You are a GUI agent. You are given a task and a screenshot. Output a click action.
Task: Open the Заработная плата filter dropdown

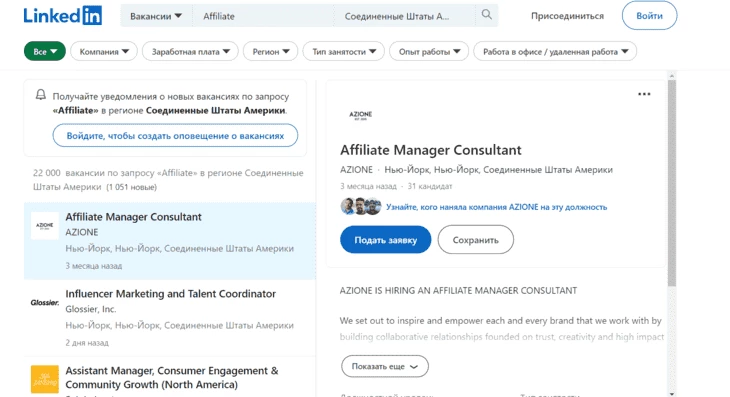point(190,52)
